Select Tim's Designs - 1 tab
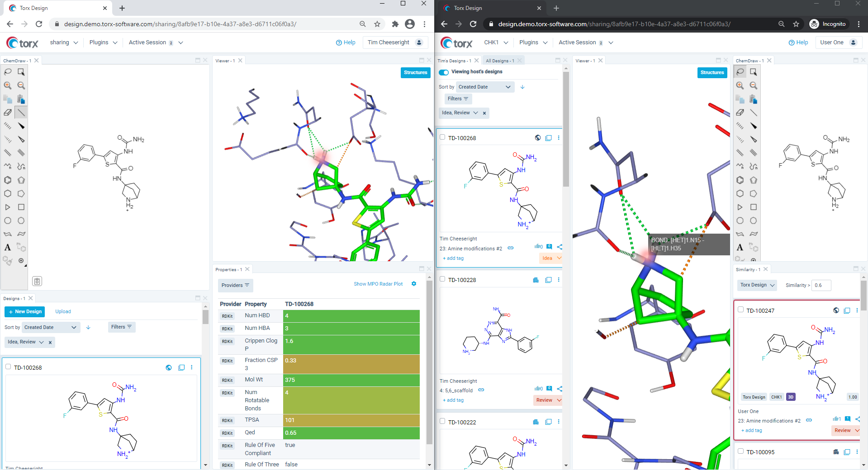 coord(454,61)
